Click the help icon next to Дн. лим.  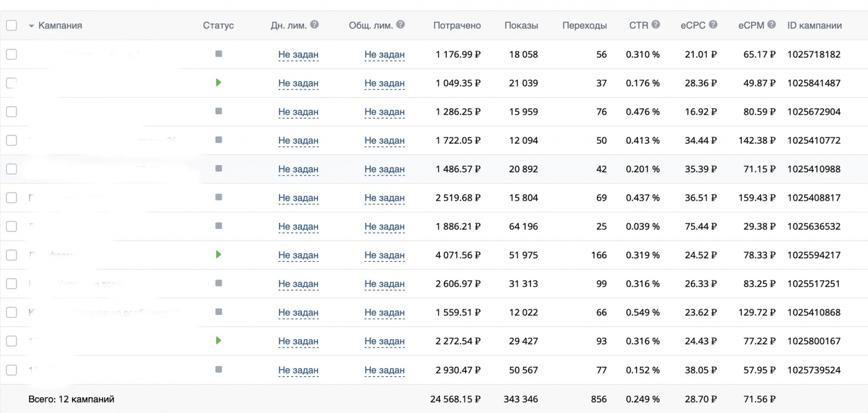315,24
